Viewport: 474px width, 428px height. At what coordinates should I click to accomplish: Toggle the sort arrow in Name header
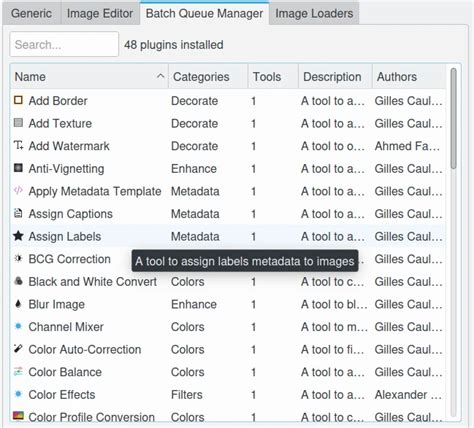(160, 76)
